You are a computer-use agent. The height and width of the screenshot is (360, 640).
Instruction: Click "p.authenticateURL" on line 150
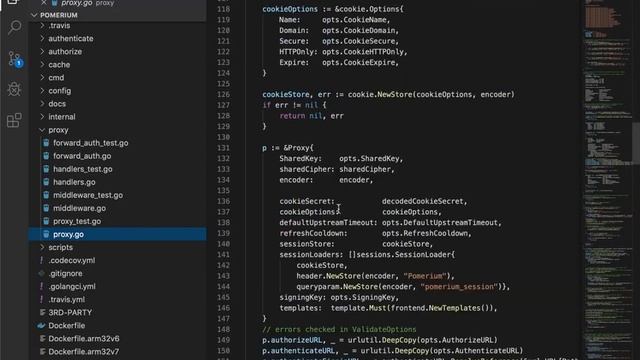(298, 351)
